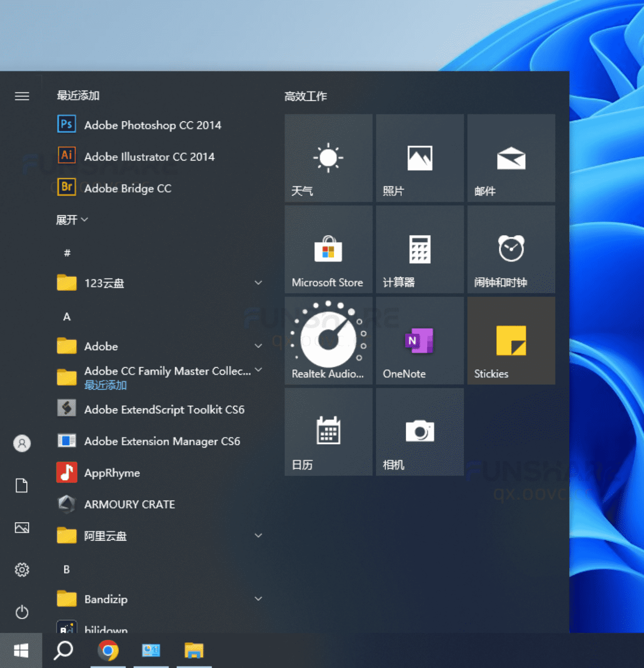
Task: Open the 天气 weather tile
Action: (328, 158)
